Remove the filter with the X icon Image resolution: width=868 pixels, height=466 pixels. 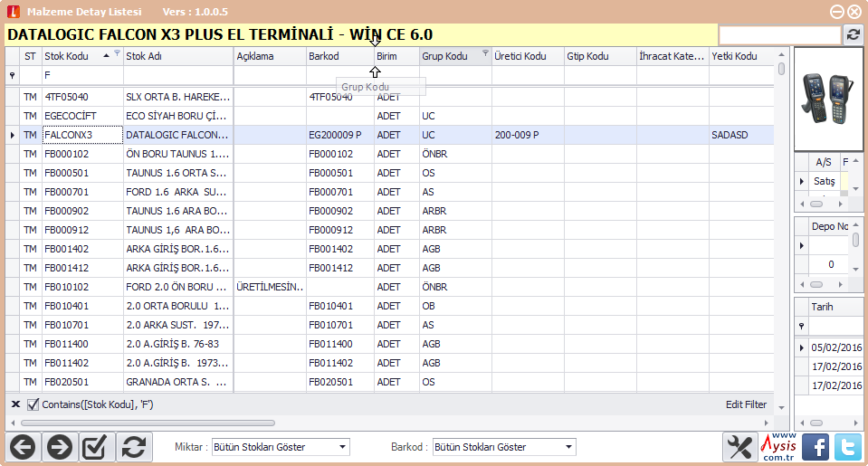click(15, 404)
